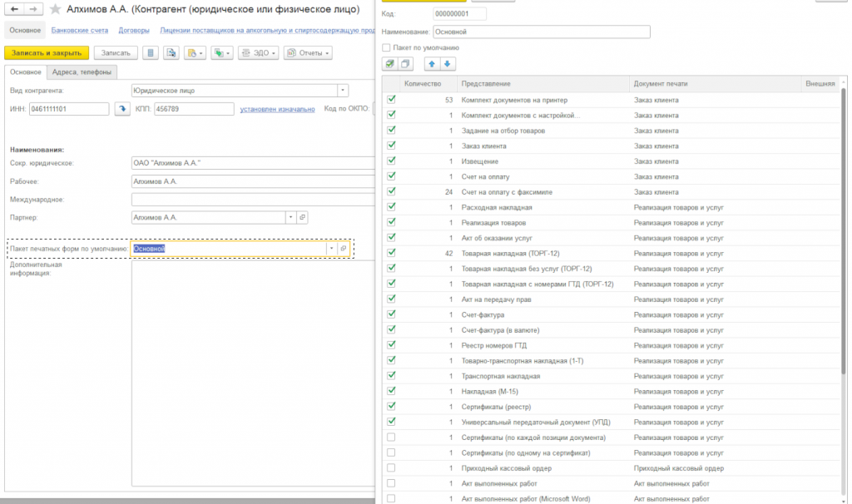Add the counterparty to favorites with the star
852x504 pixels.
(x=57, y=9)
